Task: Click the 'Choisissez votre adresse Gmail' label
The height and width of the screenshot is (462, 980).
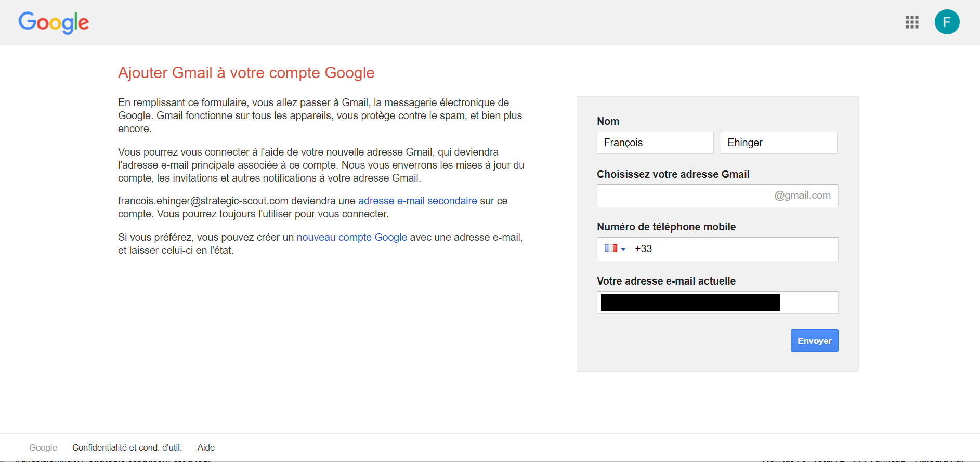Action: tap(673, 174)
